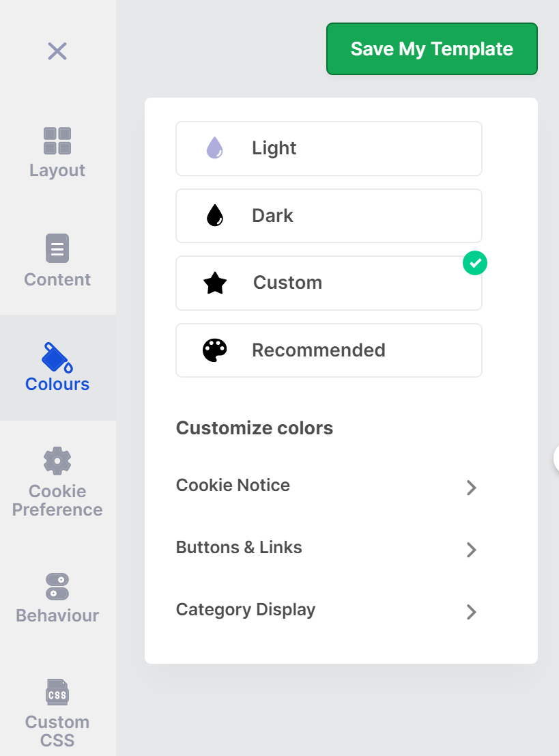
Task: Click the green checkmark on Custom
Action: click(475, 263)
